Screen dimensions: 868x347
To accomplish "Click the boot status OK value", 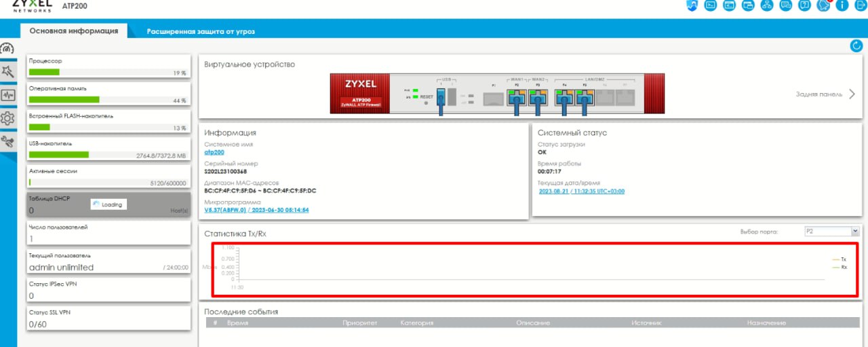I will [542, 152].
